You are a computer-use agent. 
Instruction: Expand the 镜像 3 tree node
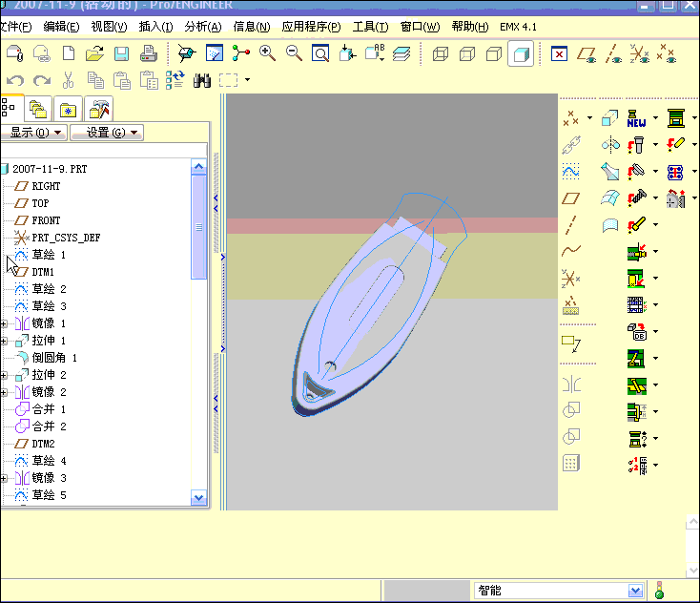4,478
